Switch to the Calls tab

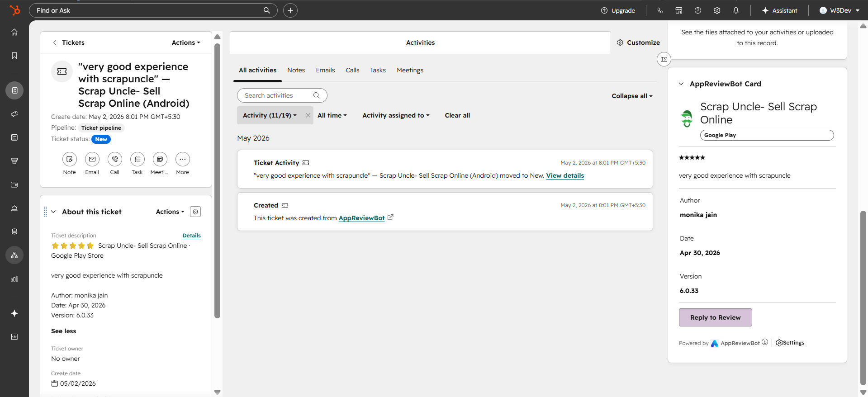(x=352, y=70)
